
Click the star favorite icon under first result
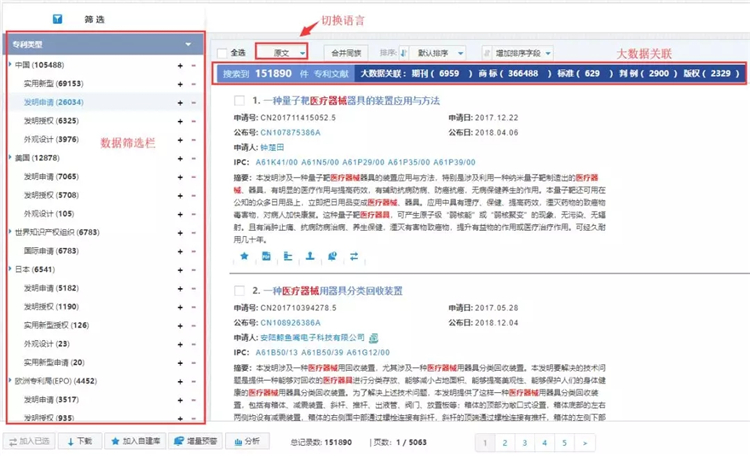[x=244, y=256]
